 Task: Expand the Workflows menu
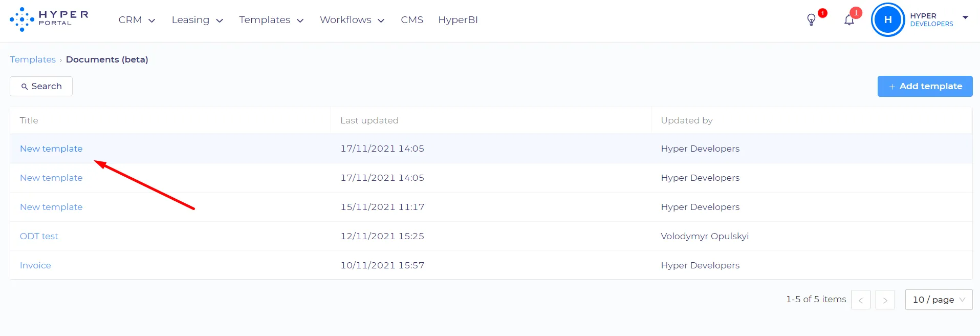tap(352, 20)
